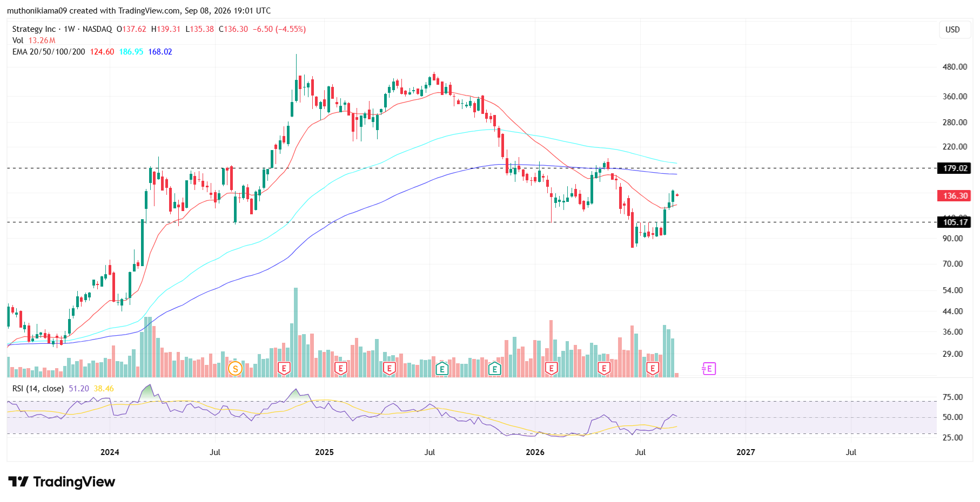Click the 2027 time axis label
The height and width of the screenshot is (502, 980).
pyautogui.click(x=746, y=452)
